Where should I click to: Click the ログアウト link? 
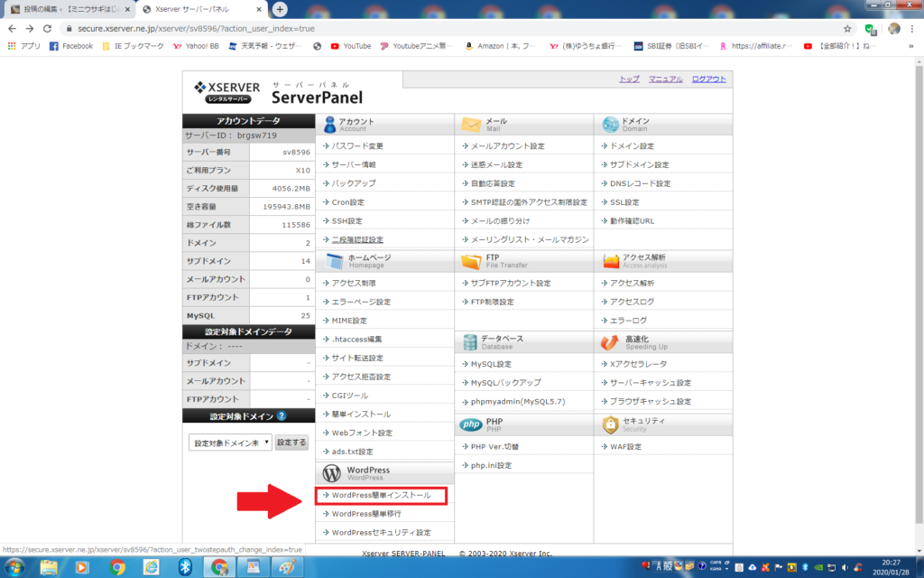(x=708, y=79)
